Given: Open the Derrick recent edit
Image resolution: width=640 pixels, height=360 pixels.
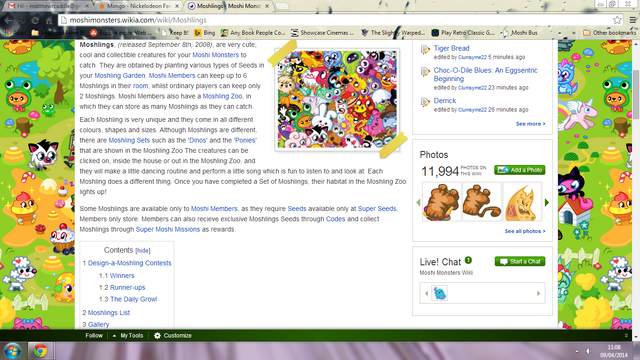Looking at the screenshot, I should [x=445, y=100].
